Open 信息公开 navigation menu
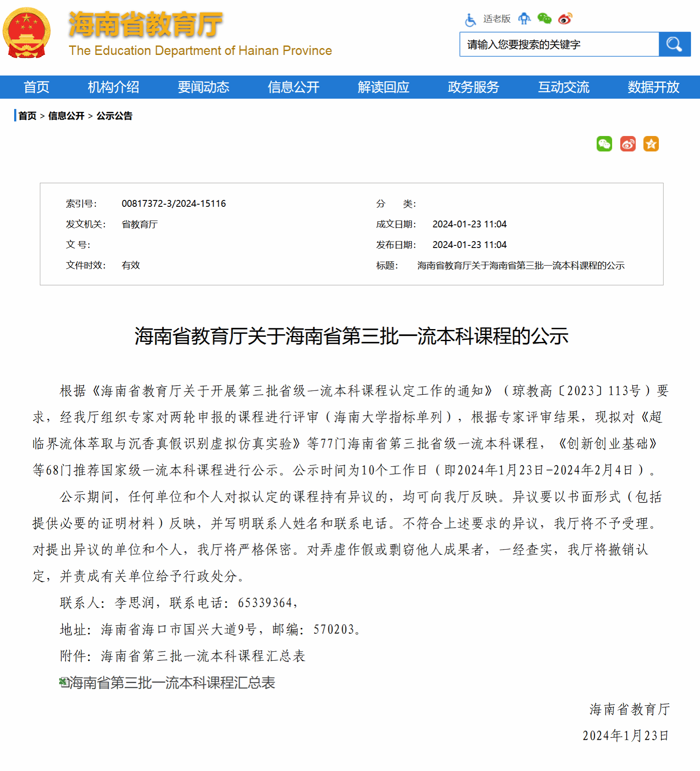The image size is (700, 771). pyautogui.click(x=293, y=87)
